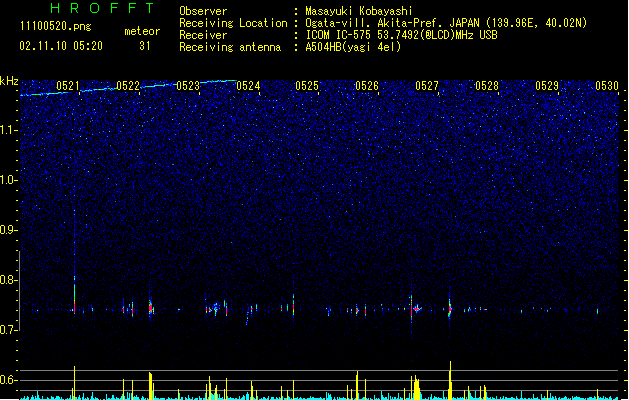629x400 pixels.
Task: Click the 0530 time marker
Action: pyautogui.click(x=607, y=86)
